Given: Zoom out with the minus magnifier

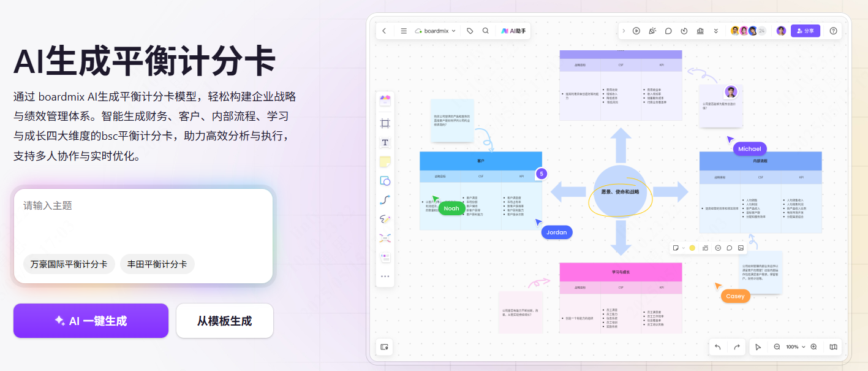Looking at the screenshot, I should 777,347.
